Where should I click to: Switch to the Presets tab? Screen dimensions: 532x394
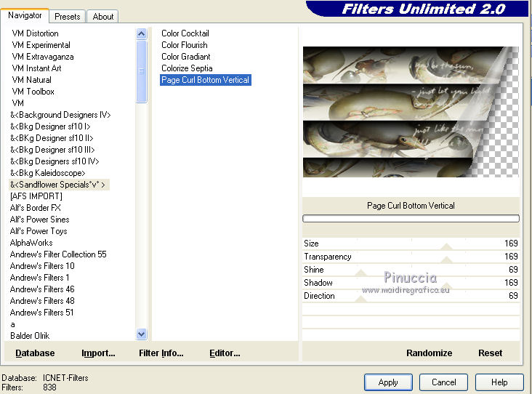point(67,16)
